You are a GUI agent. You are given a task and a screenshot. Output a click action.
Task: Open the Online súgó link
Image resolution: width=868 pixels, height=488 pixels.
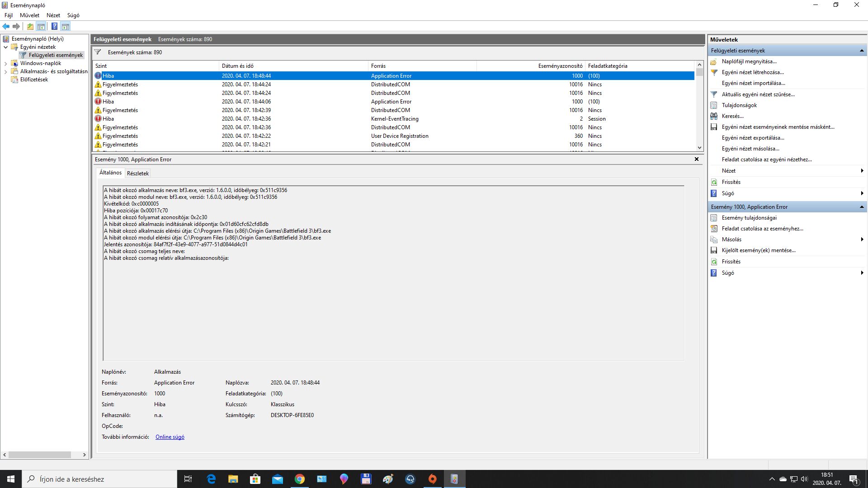[x=170, y=437]
